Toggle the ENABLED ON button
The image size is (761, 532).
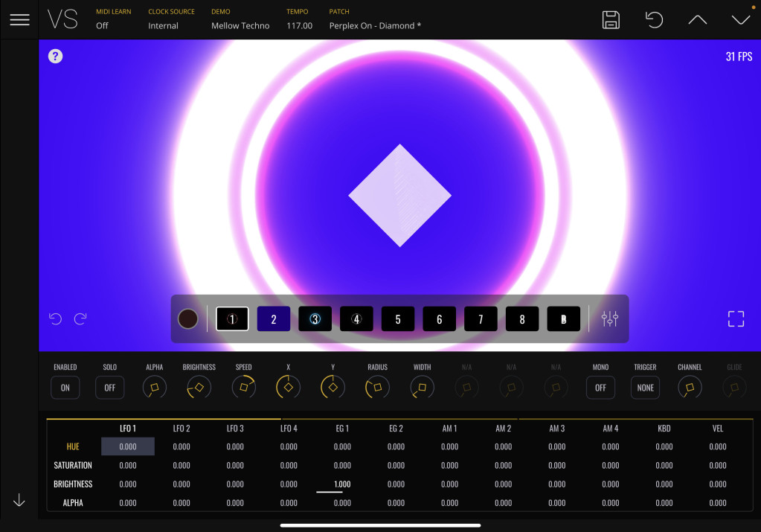[x=65, y=388]
